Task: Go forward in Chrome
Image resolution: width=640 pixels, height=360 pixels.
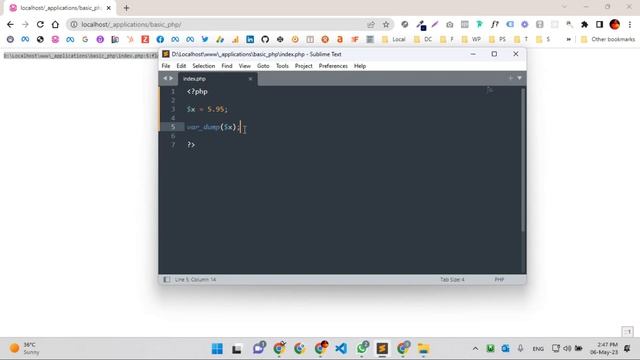Action: click(x=25, y=24)
